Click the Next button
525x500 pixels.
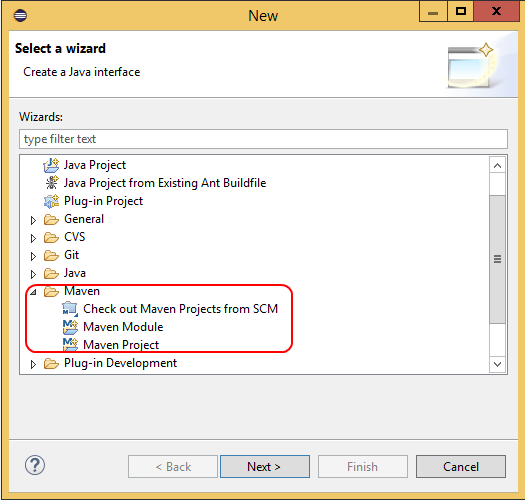coord(265,466)
